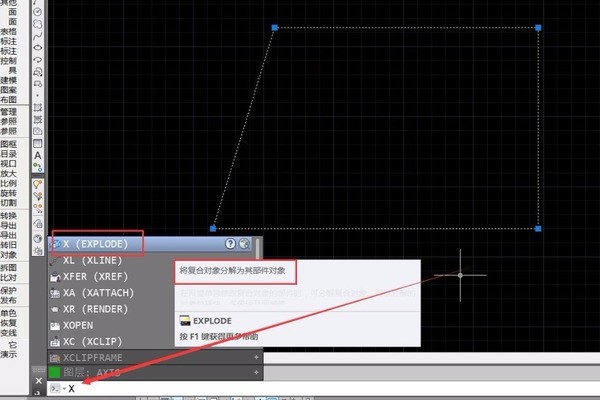Click the XOPEN command suggestion
This screenshot has width=600, height=400.
[80, 325]
